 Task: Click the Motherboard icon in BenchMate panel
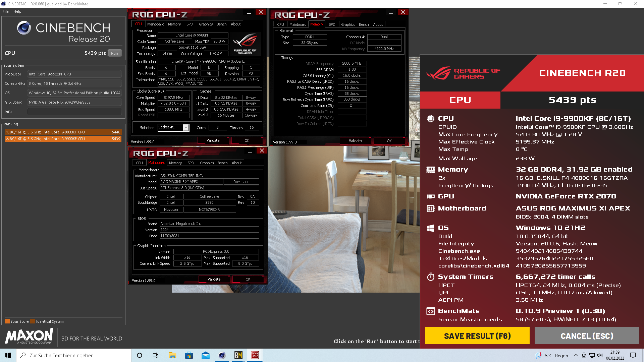(431, 208)
